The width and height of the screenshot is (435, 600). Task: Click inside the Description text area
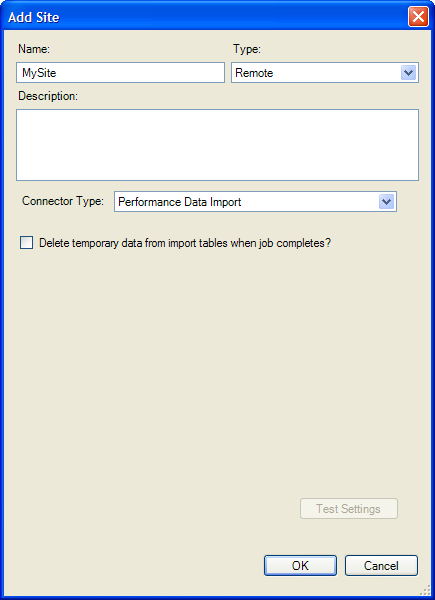coord(217,145)
